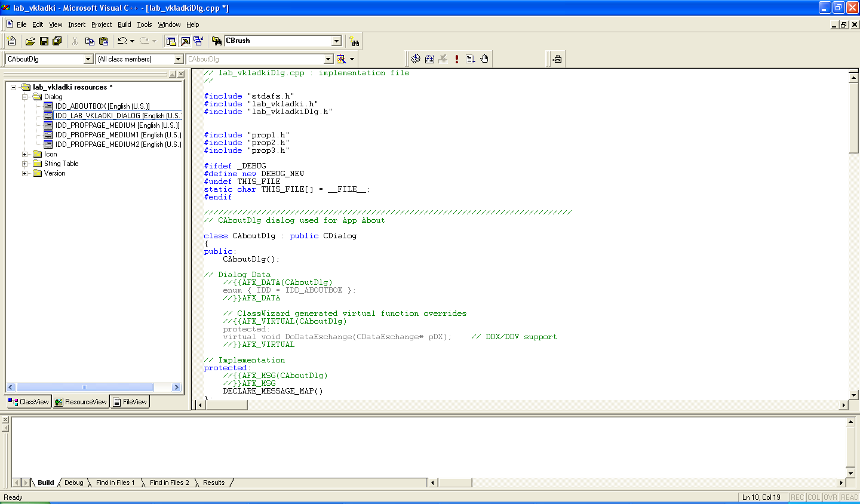
Task: Click the Copy icon
Action: (x=90, y=41)
